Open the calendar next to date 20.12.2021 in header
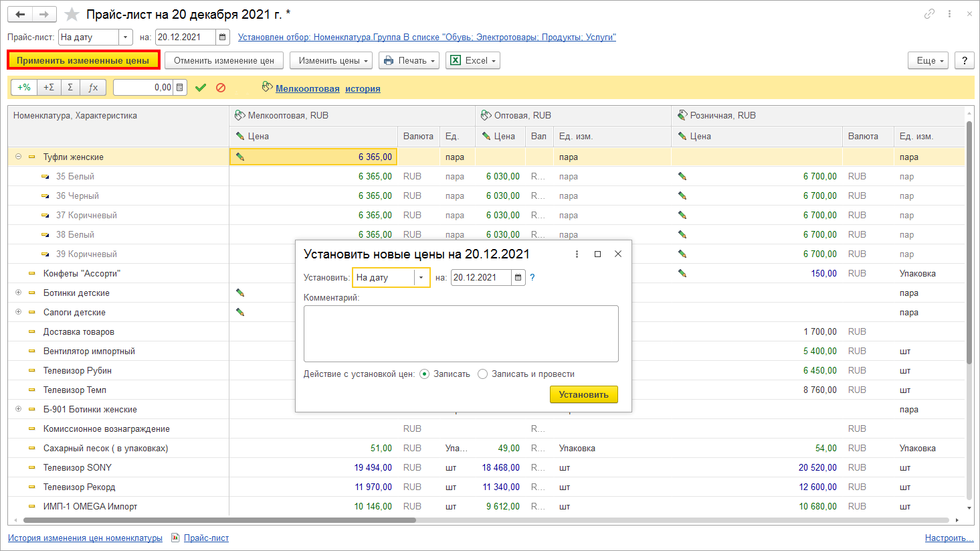 click(223, 37)
